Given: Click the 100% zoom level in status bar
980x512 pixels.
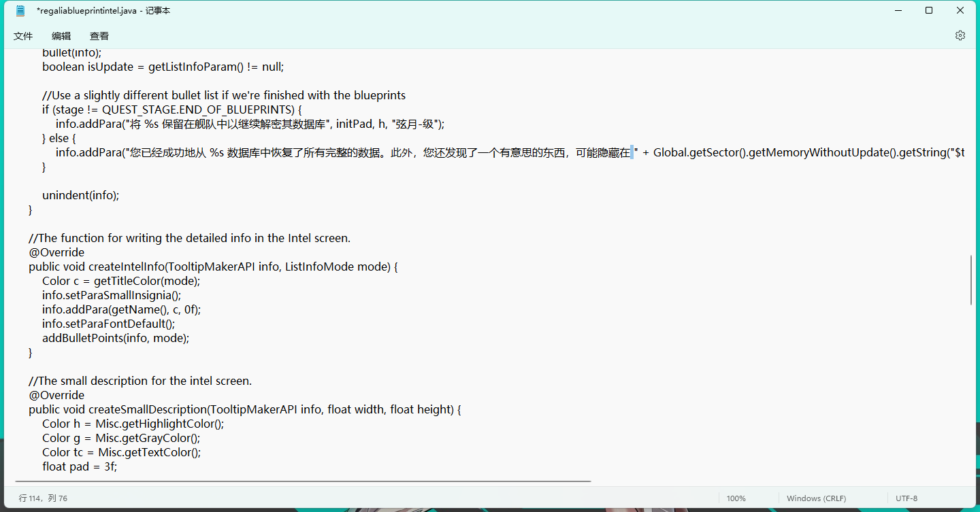Looking at the screenshot, I should pyautogui.click(x=736, y=498).
